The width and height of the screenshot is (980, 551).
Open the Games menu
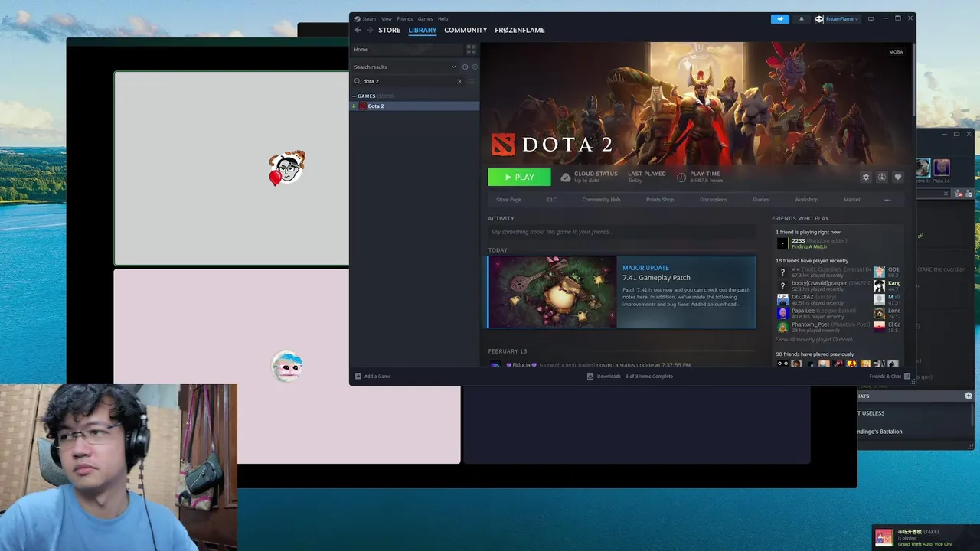pos(425,18)
